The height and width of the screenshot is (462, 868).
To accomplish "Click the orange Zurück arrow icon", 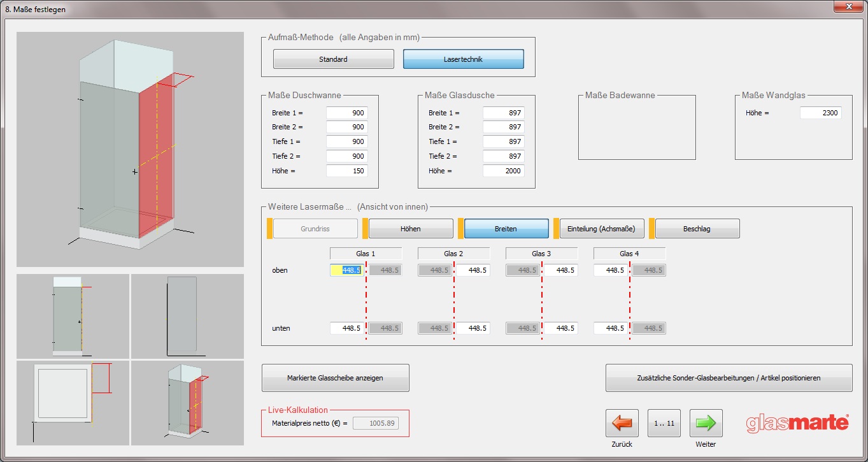I will tap(622, 423).
